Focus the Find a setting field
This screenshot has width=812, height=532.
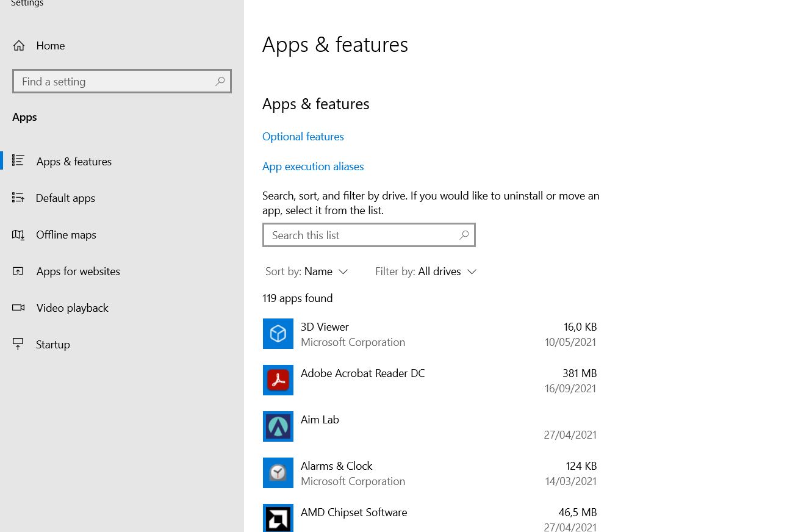tap(122, 81)
